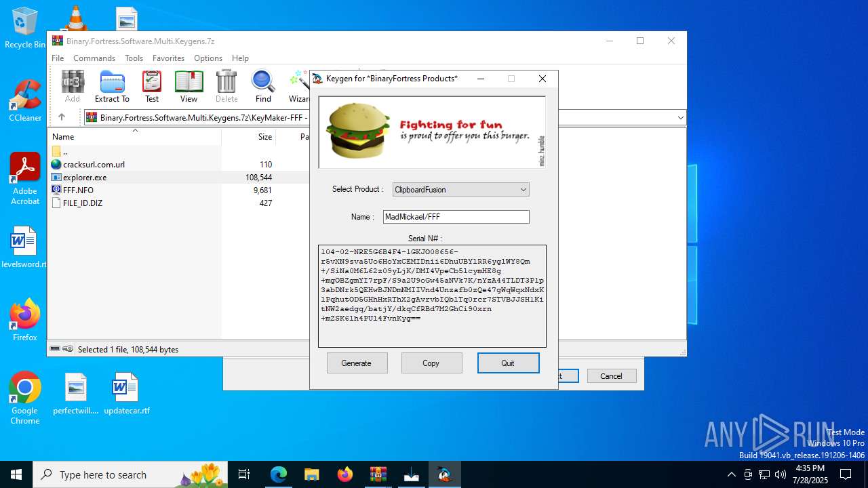Click the Name input field
Screen dimensions: 868x488
click(456, 217)
